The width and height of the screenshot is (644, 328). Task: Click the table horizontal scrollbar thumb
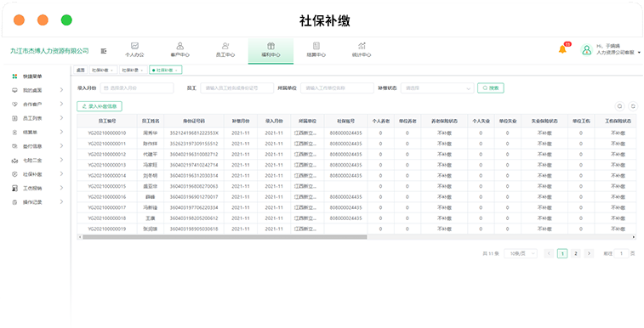225,237
